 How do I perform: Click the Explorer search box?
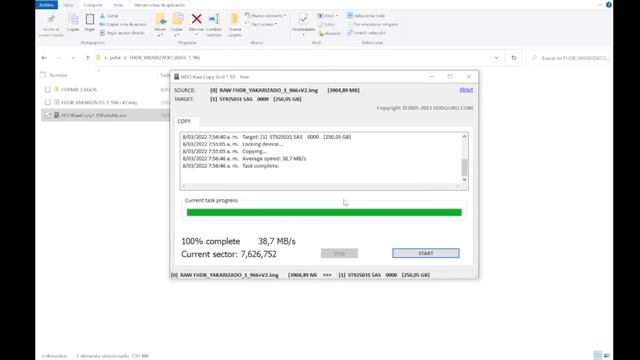pos(569,58)
